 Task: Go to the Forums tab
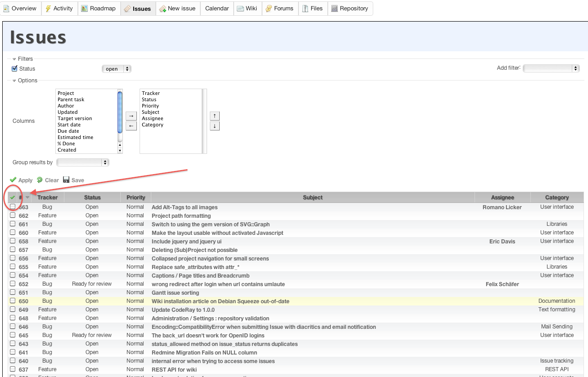pyautogui.click(x=280, y=8)
